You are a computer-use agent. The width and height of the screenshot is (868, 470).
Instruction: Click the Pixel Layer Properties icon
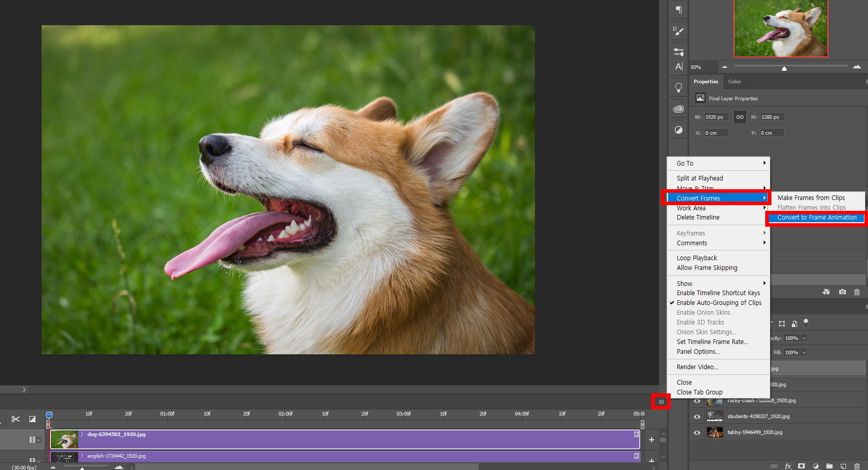(700, 98)
